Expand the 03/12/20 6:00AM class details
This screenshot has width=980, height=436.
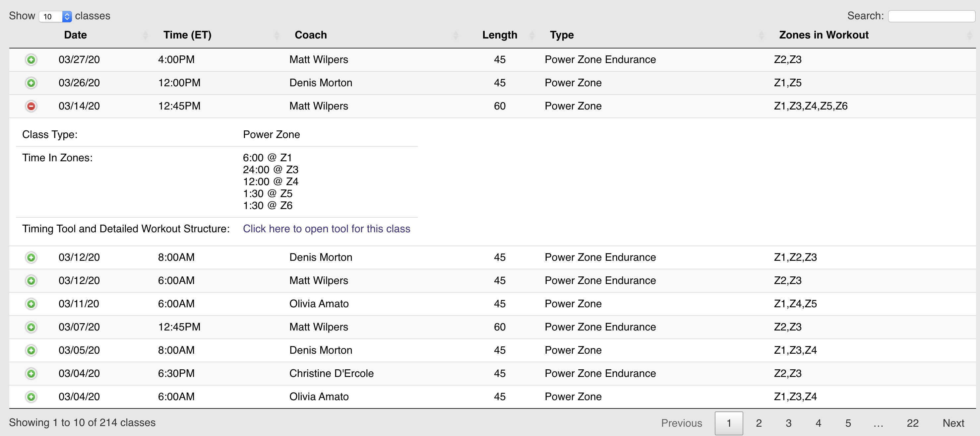point(31,281)
